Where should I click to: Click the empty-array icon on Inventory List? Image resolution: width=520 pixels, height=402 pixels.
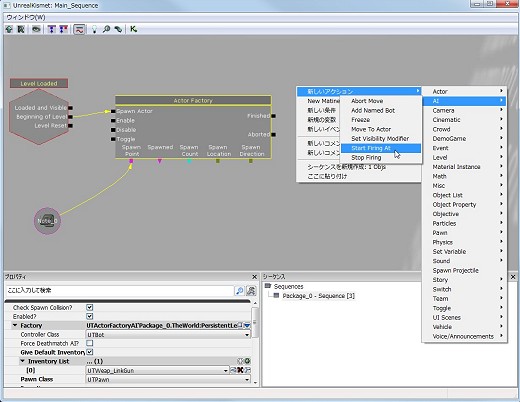(x=240, y=361)
